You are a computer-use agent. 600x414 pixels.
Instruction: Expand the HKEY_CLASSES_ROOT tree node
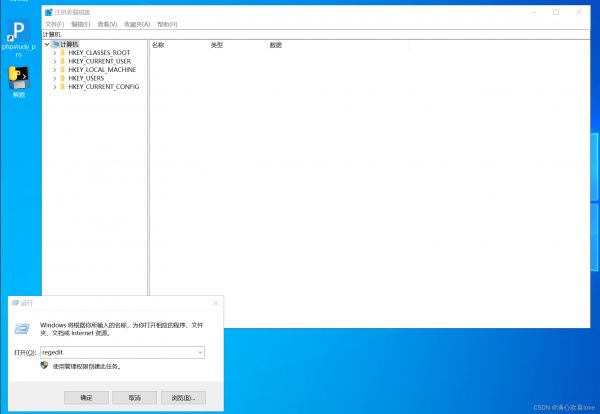click(54, 53)
